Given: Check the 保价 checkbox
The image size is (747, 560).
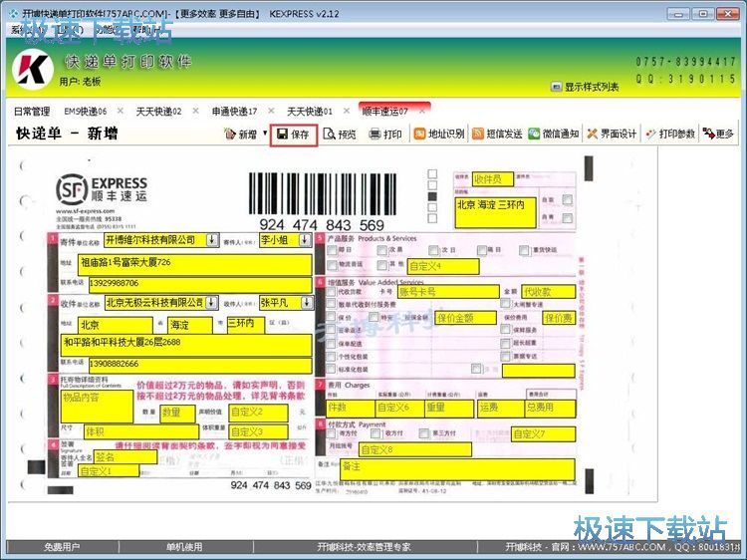Looking at the screenshot, I should [x=331, y=317].
